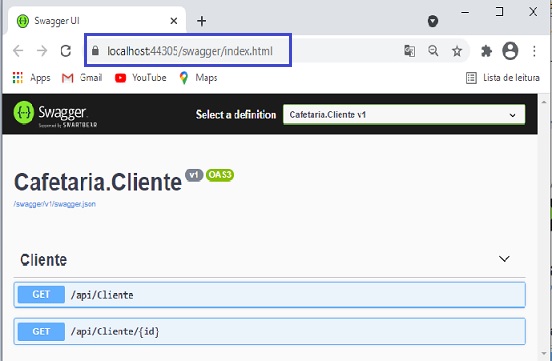Click the page scrollbar up arrow
Viewport: 552px width, 361px height.
click(544, 102)
